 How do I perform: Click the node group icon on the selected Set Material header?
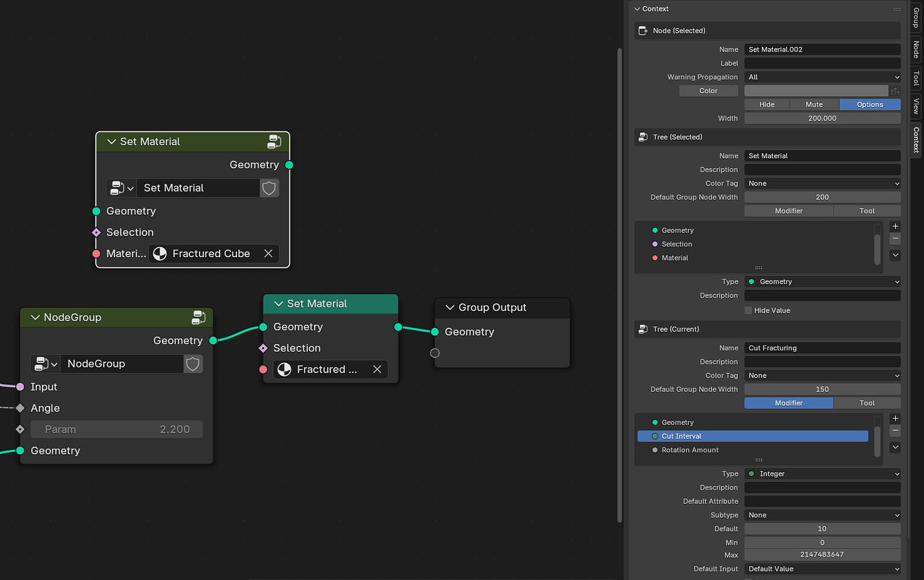275,141
